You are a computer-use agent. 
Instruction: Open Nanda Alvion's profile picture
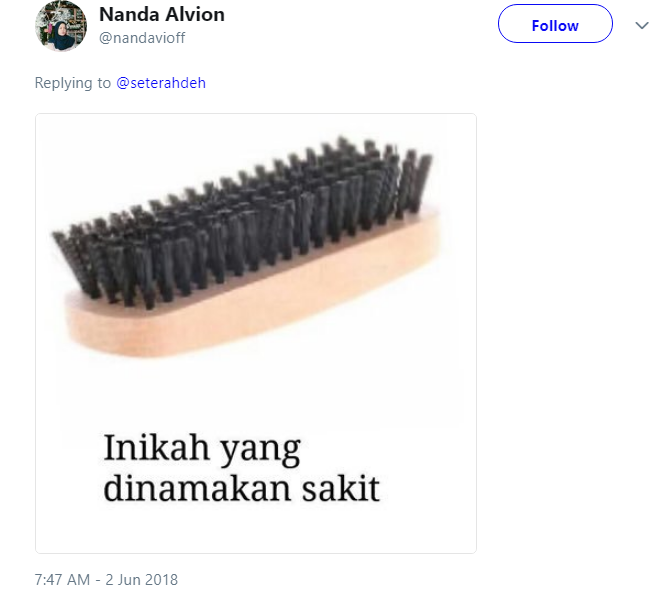coord(61,26)
